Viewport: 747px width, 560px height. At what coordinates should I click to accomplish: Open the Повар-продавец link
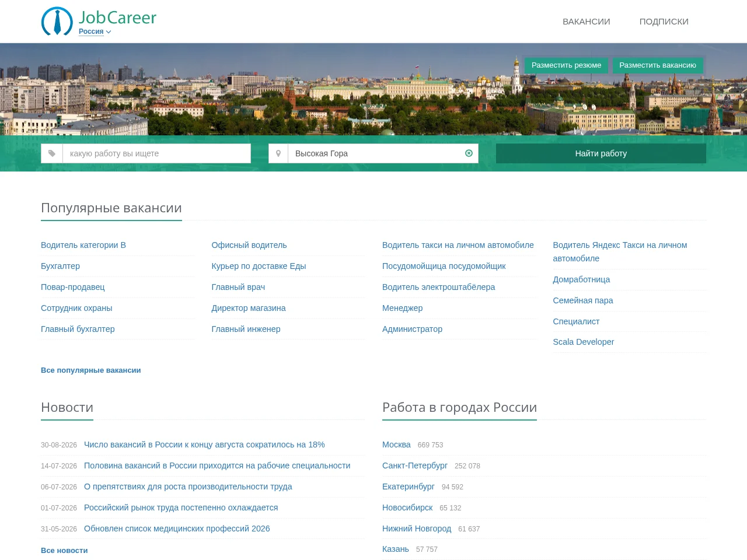(x=73, y=287)
